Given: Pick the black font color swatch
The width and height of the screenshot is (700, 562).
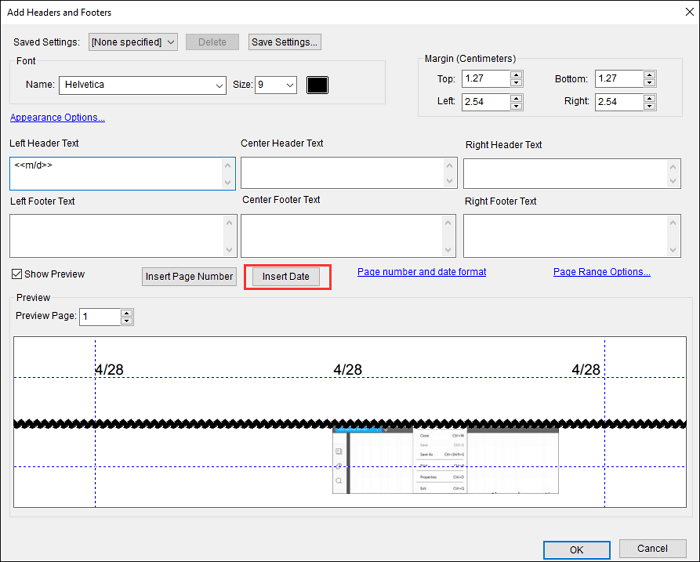Looking at the screenshot, I should point(317,85).
